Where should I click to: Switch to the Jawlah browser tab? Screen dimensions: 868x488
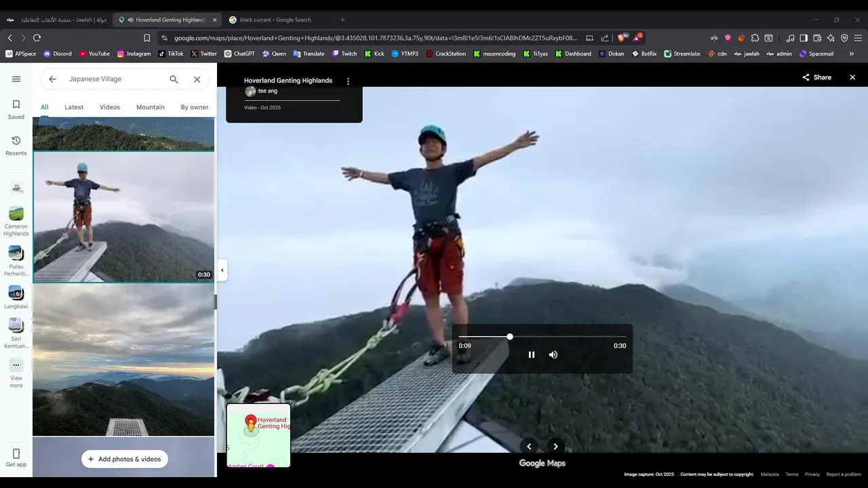click(x=57, y=20)
